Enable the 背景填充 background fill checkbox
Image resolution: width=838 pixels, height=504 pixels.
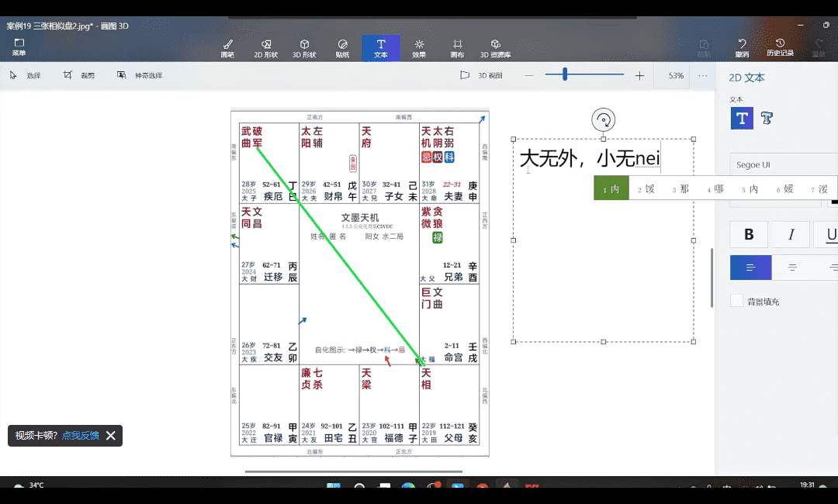tap(736, 301)
